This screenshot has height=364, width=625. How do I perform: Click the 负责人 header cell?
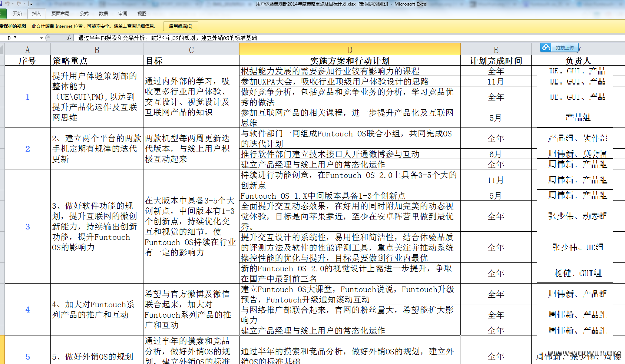[578, 61]
